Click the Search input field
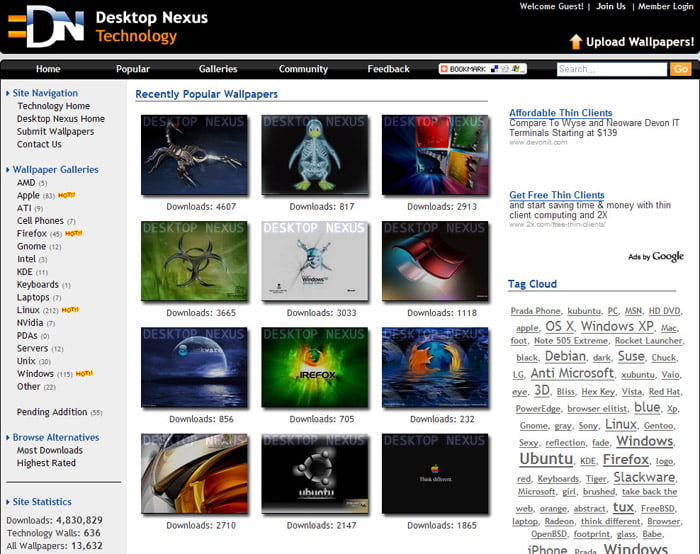Image resolution: width=700 pixels, height=554 pixels. click(x=612, y=69)
